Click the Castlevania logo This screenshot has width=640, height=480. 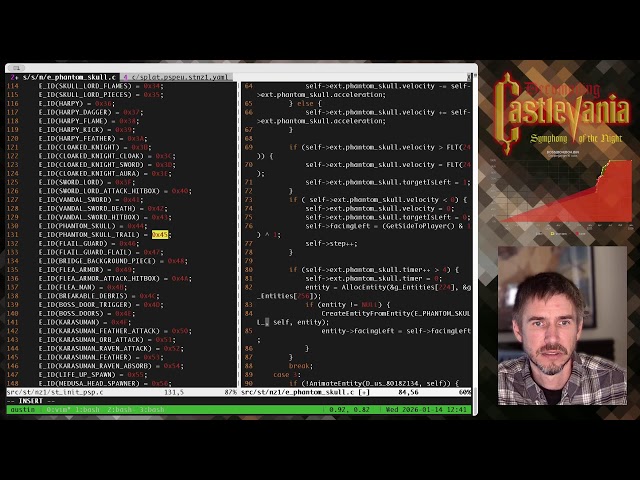click(x=561, y=112)
